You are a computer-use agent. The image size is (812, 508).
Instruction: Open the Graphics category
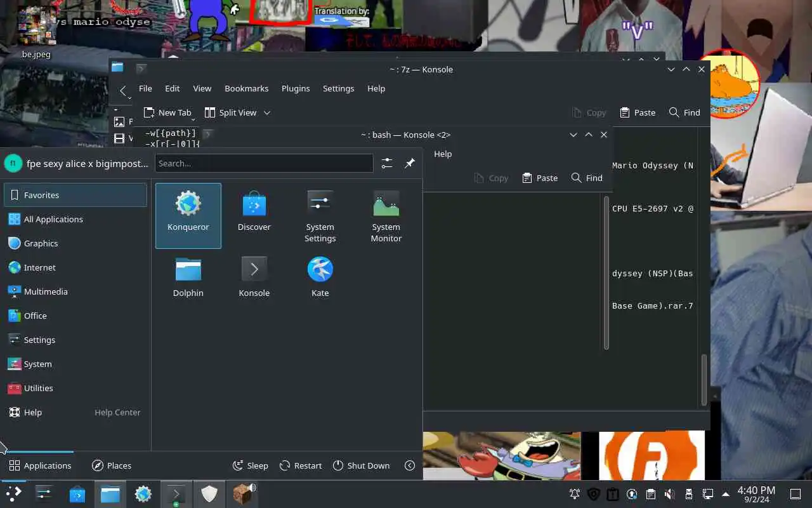pyautogui.click(x=75, y=243)
